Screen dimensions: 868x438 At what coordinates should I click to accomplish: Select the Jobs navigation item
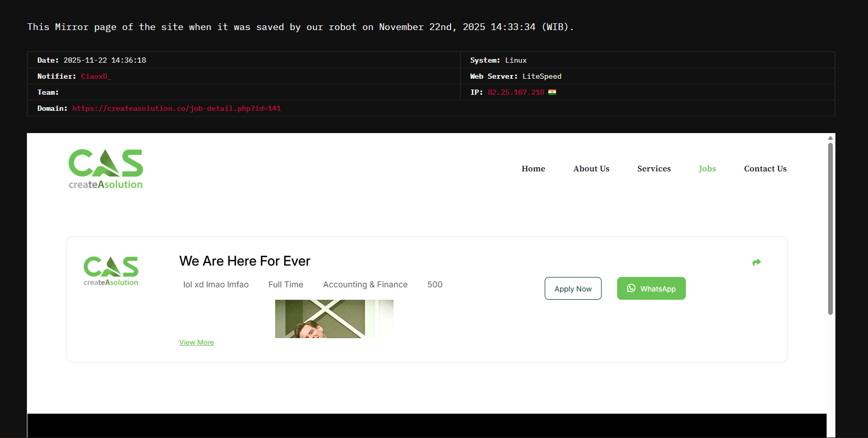click(x=707, y=169)
